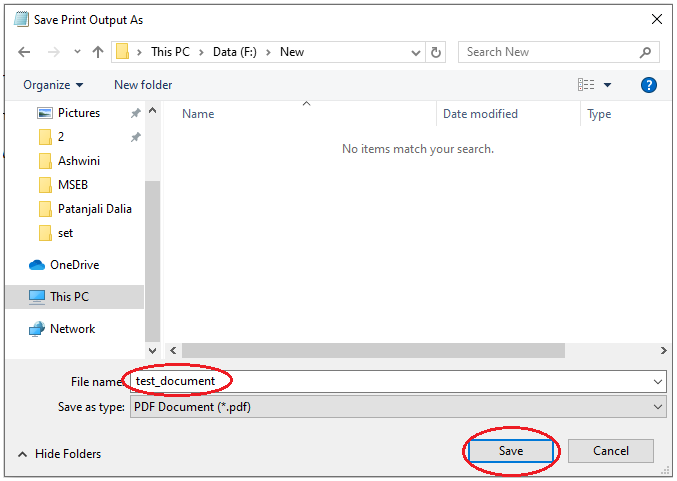The width and height of the screenshot is (677, 481).
Task: Open the help question mark icon
Action: pyautogui.click(x=649, y=85)
